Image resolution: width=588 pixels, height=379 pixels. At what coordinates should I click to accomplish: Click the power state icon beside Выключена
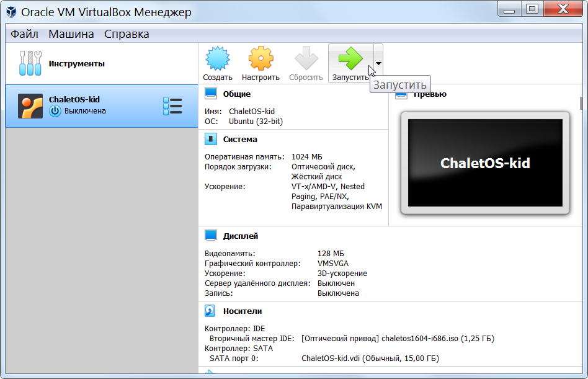pyautogui.click(x=55, y=111)
